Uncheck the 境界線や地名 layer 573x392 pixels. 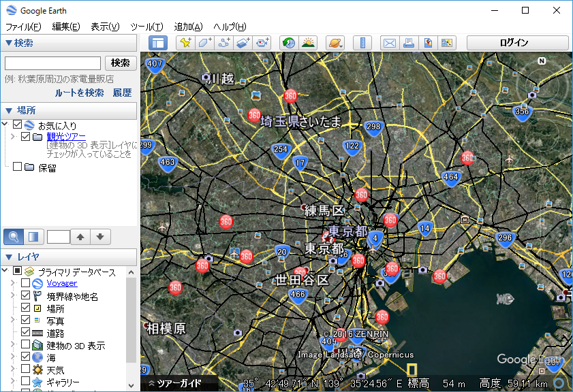(x=26, y=295)
